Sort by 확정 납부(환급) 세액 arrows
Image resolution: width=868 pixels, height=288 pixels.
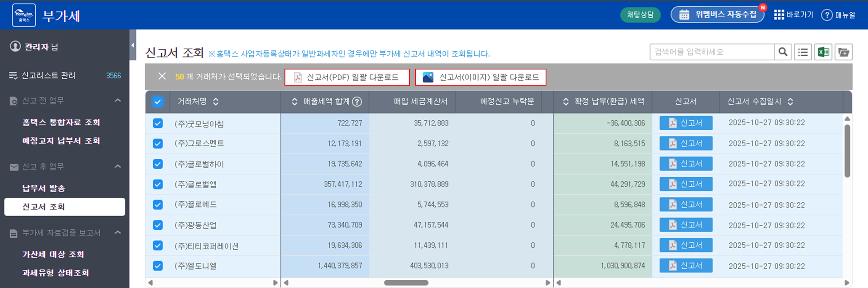point(566,102)
